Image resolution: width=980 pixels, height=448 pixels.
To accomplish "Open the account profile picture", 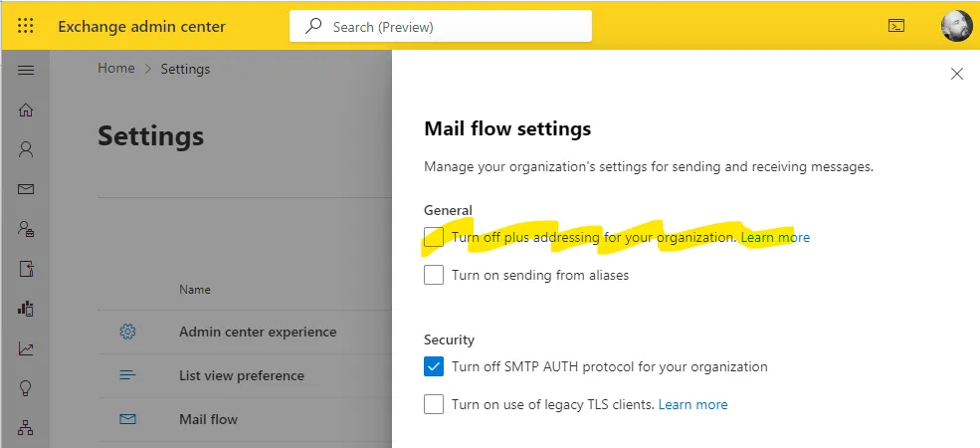I will tap(957, 26).
